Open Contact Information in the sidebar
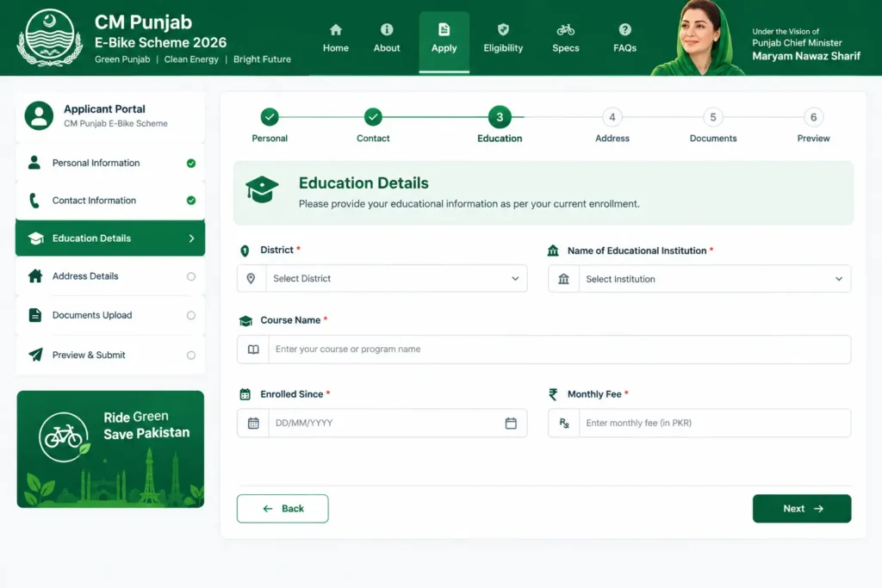This screenshot has width=882, height=588. pyautogui.click(x=110, y=201)
